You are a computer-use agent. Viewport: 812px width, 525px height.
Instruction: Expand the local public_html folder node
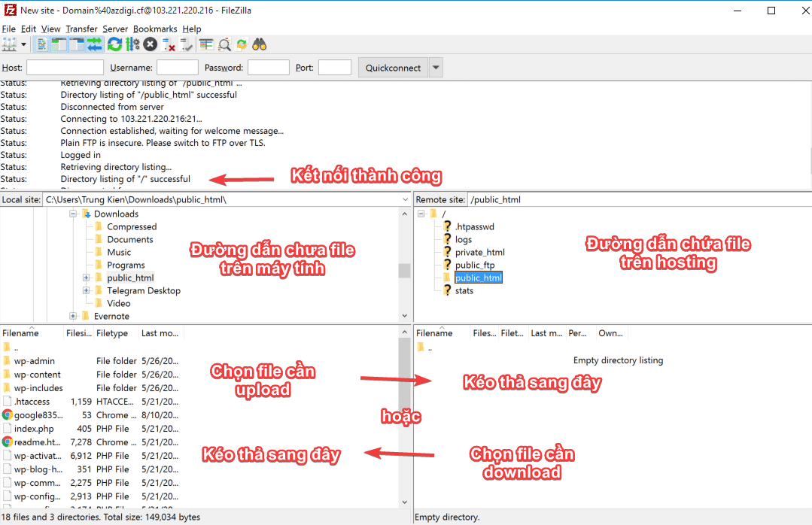click(86, 278)
